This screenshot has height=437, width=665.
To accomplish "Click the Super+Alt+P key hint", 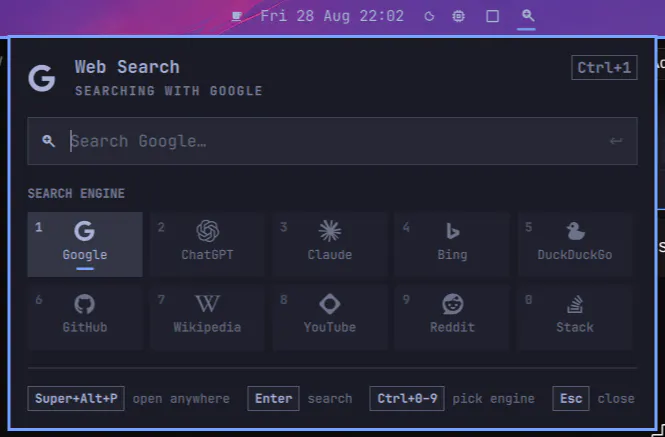I will pos(76,398).
